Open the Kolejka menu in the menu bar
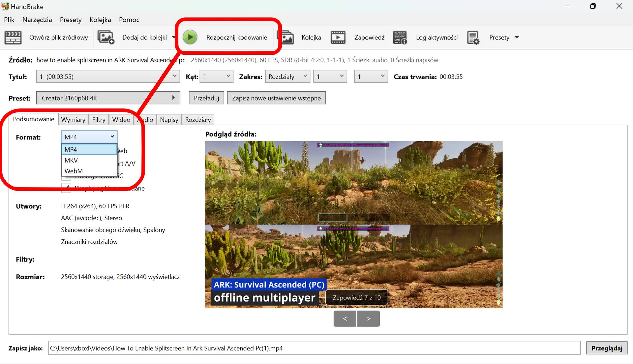Viewport: 633px width, 364px height. [100, 20]
